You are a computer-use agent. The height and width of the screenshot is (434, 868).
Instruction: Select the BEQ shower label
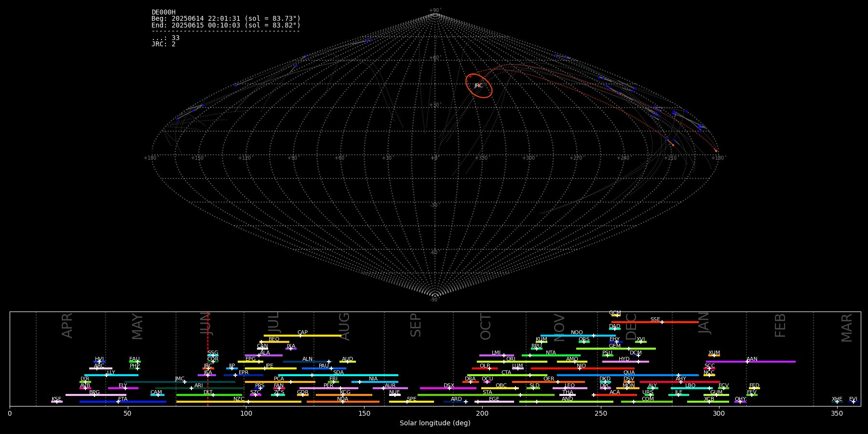(274, 339)
